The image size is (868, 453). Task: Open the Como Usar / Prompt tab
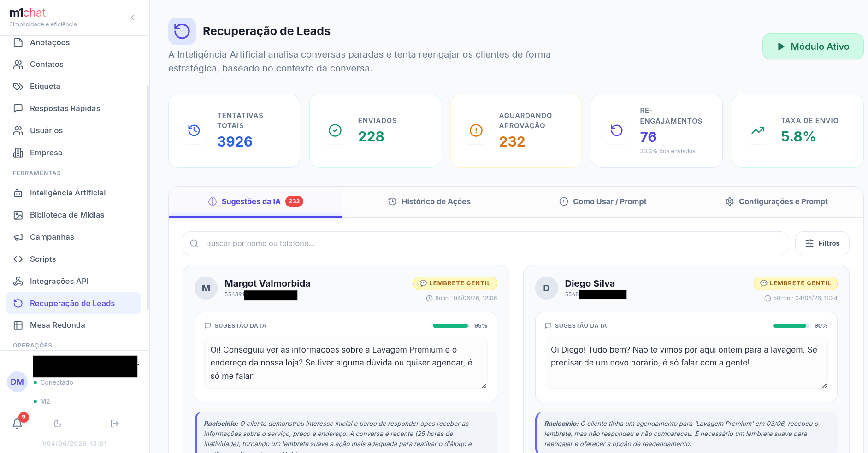pos(603,201)
